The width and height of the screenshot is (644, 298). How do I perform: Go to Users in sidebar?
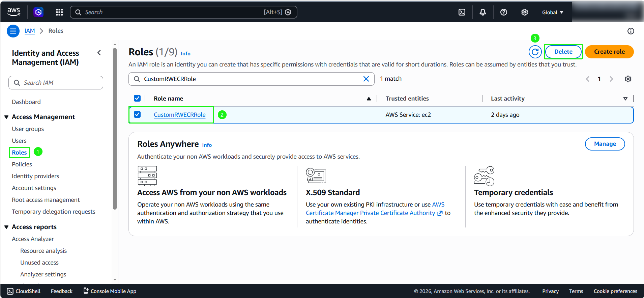19,141
